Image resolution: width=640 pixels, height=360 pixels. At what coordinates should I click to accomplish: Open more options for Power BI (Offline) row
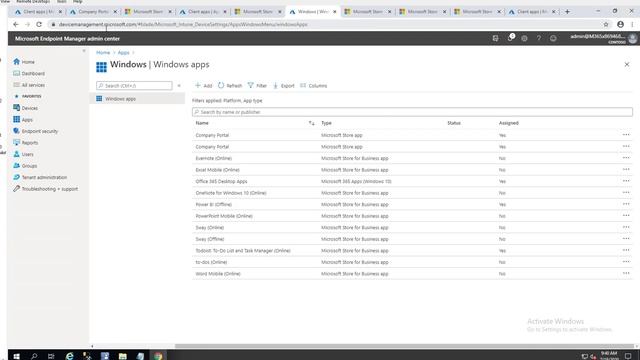click(626, 204)
